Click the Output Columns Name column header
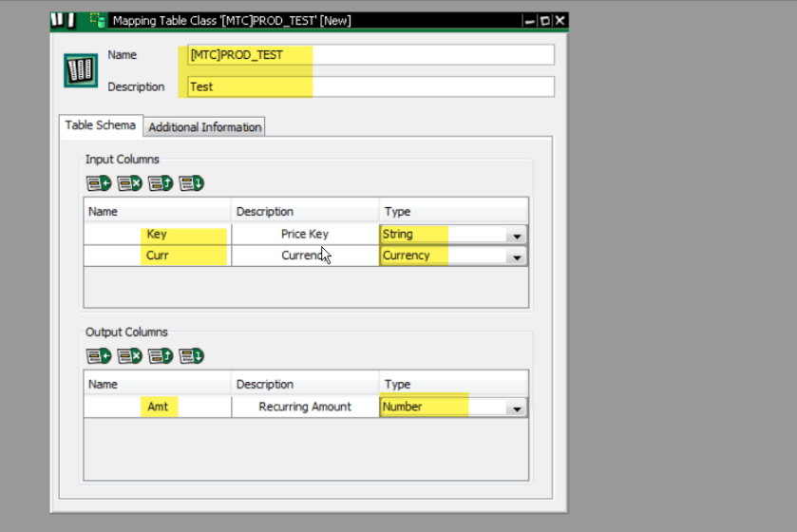 tap(157, 384)
